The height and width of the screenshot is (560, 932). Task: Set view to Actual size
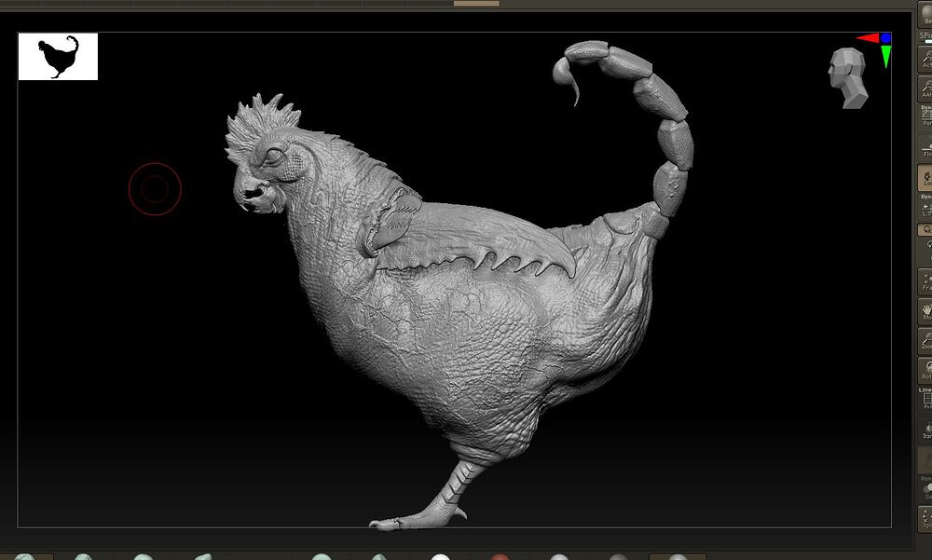[925, 59]
